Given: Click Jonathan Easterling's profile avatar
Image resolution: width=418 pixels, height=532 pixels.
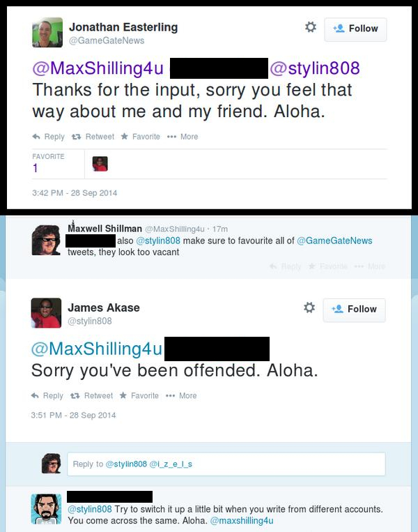Looking at the screenshot, I should point(47,33).
